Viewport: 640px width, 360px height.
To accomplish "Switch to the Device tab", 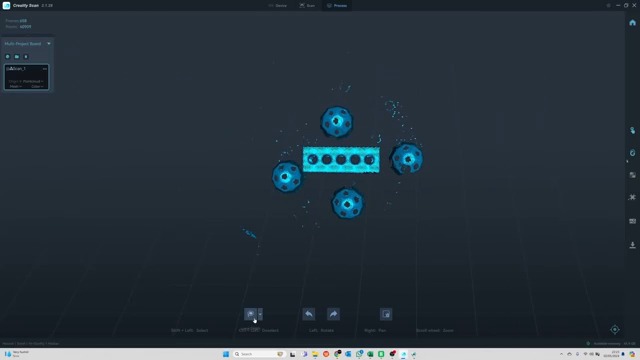I will tap(278, 6).
